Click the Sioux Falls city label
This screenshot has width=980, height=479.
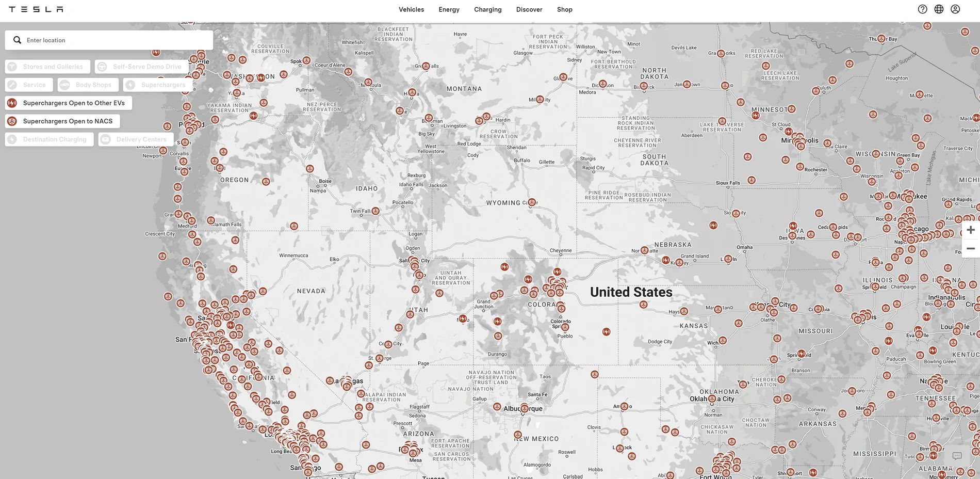pyautogui.click(x=728, y=183)
